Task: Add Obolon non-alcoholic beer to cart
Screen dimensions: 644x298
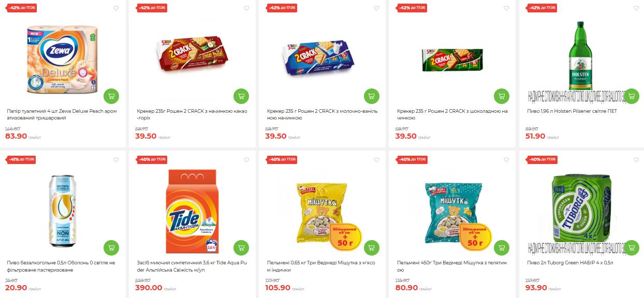Action: [x=111, y=248]
